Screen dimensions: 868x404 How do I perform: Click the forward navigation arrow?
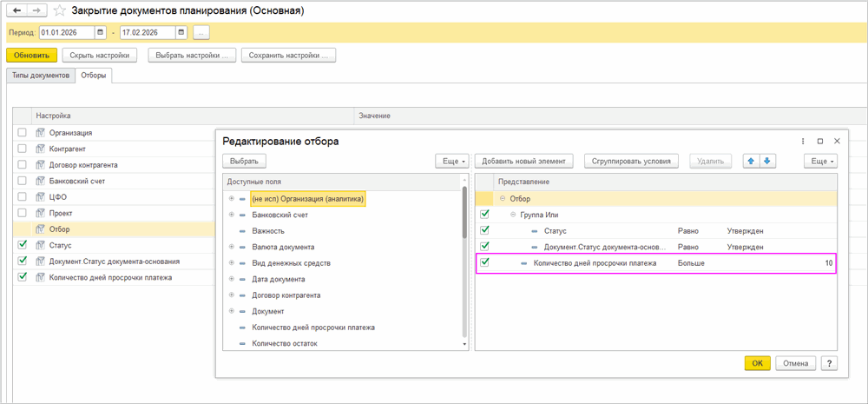pyautogui.click(x=36, y=10)
